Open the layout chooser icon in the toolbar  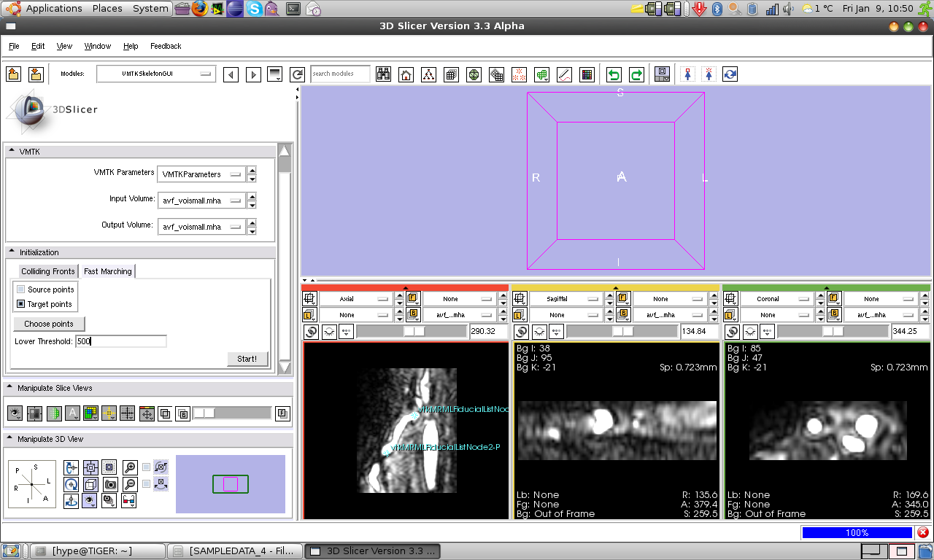coord(663,74)
